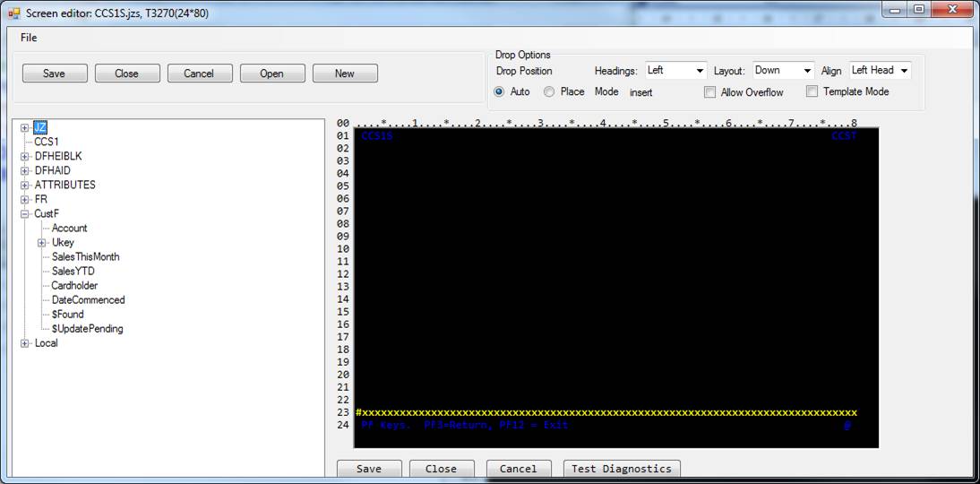Image resolution: width=980 pixels, height=484 pixels.
Task: Click the top Save button
Action: point(55,73)
